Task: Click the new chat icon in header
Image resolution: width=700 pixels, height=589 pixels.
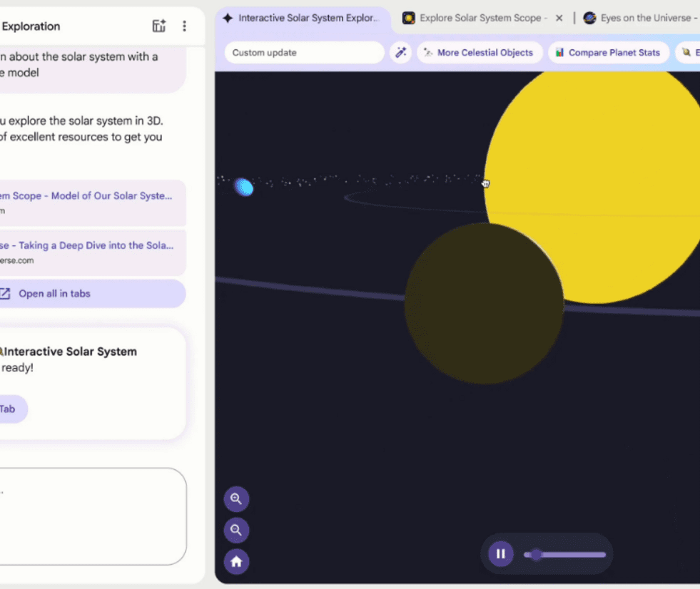Action: click(x=159, y=26)
